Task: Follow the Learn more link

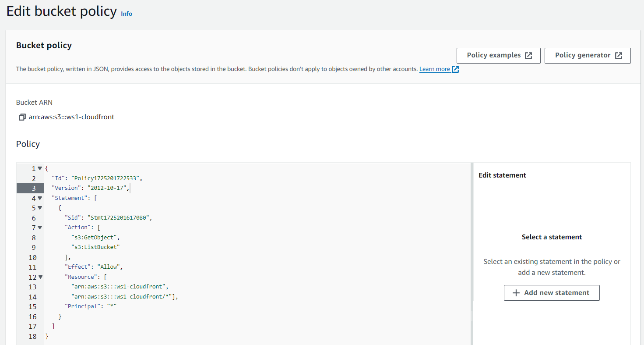Action: pyautogui.click(x=434, y=69)
